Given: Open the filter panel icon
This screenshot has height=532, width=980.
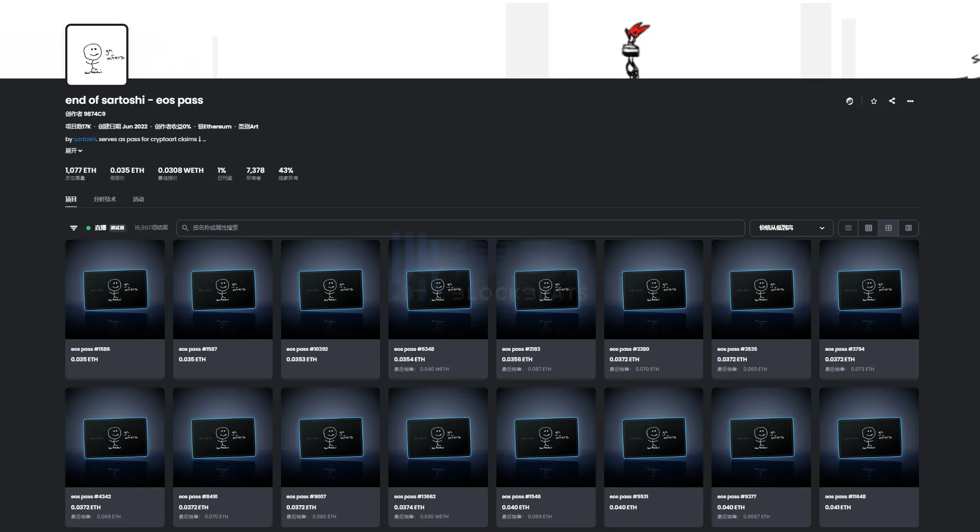Looking at the screenshot, I should [x=74, y=228].
